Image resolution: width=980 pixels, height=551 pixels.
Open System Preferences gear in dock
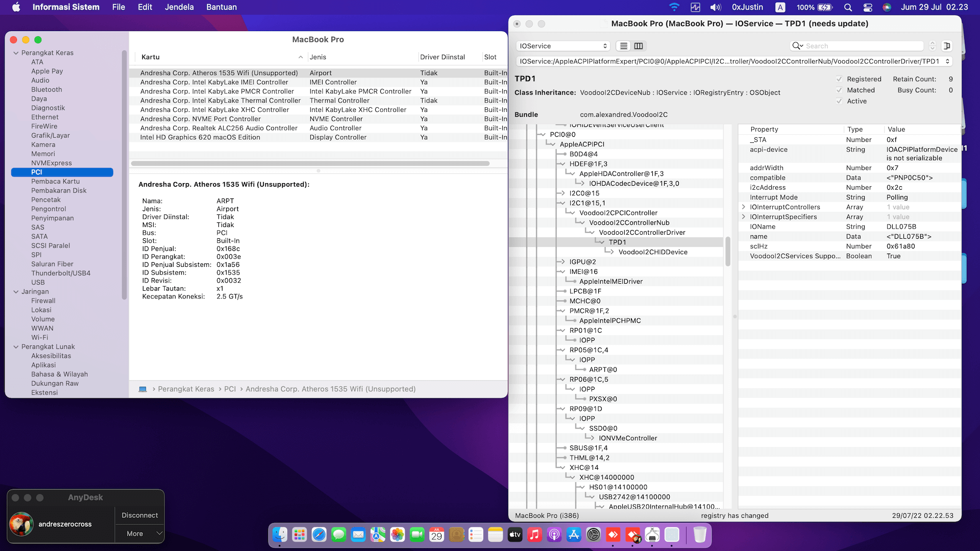594,535
